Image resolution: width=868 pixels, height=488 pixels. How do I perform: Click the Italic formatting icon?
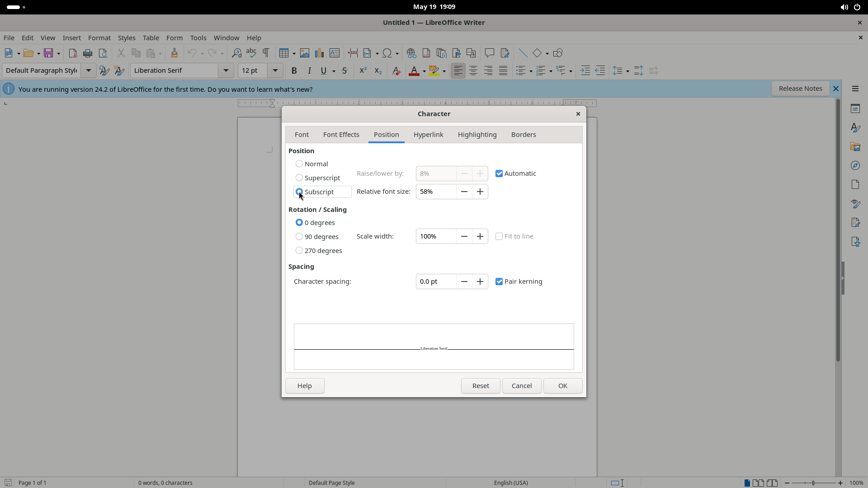309,70
